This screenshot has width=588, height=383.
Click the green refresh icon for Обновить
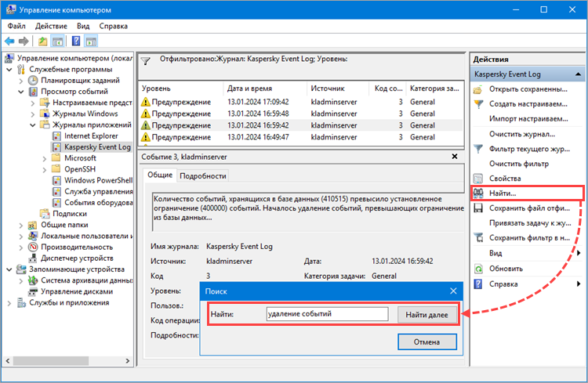pyautogui.click(x=478, y=269)
